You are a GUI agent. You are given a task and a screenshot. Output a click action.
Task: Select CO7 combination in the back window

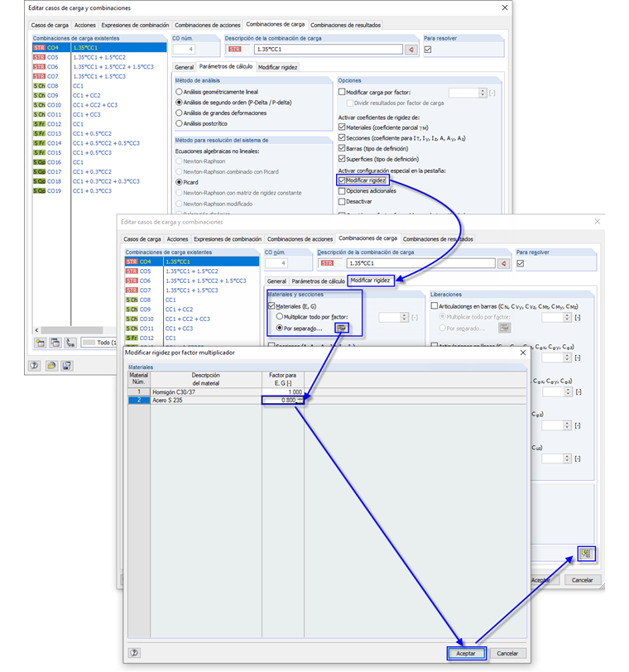pos(99,76)
